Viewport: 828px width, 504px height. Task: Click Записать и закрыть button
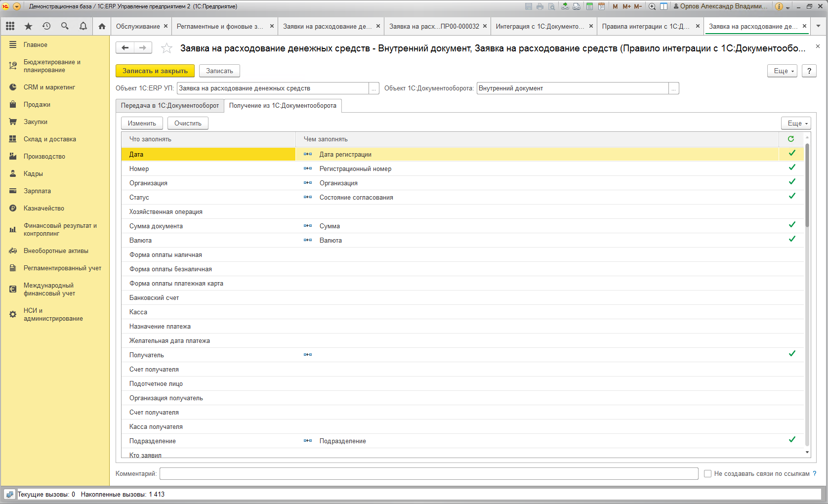(x=155, y=71)
